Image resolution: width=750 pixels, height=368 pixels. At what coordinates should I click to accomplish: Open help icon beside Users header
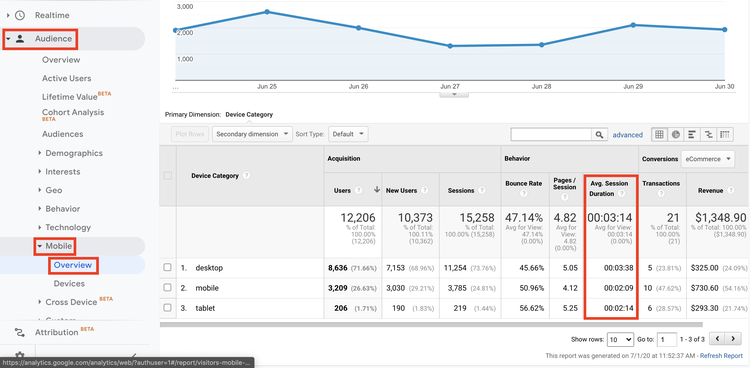[358, 190]
